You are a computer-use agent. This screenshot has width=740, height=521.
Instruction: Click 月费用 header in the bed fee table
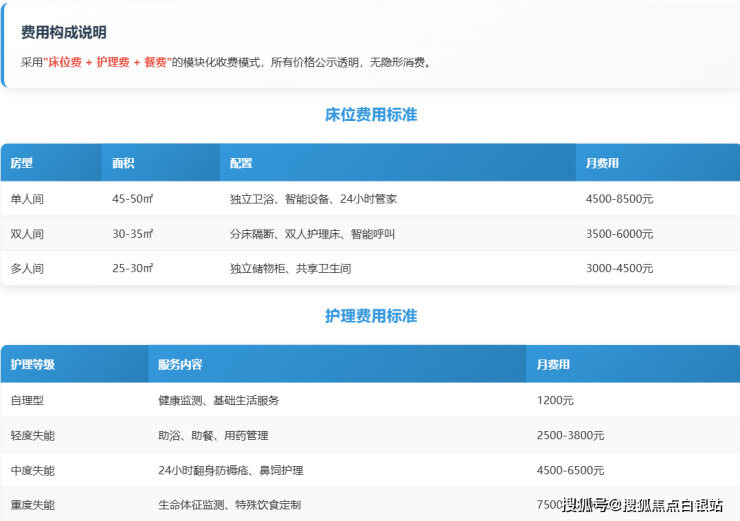[602, 163]
